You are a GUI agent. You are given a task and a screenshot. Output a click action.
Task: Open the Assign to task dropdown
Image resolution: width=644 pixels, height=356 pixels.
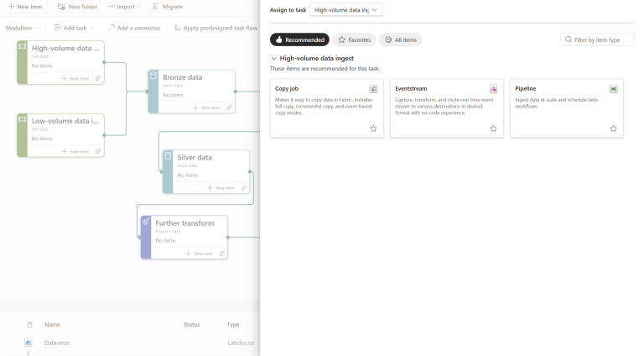point(345,10)
